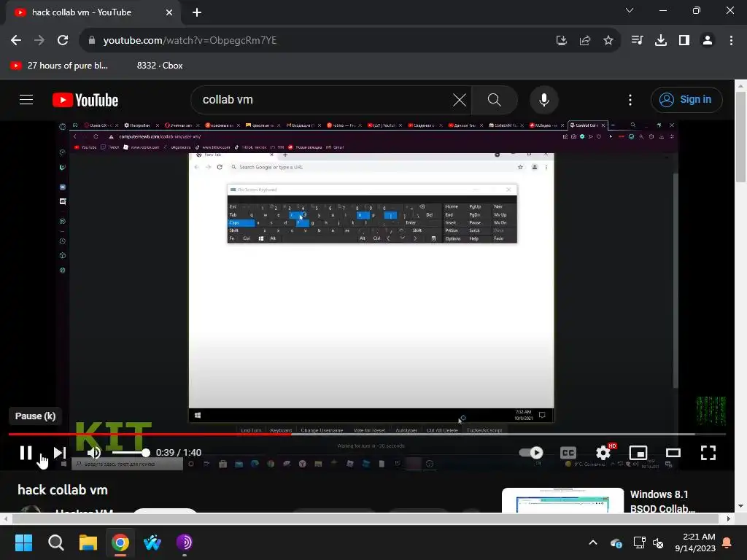Skip to the next video
The width and height of the screenshot is (747, 560).
(60, 453)
